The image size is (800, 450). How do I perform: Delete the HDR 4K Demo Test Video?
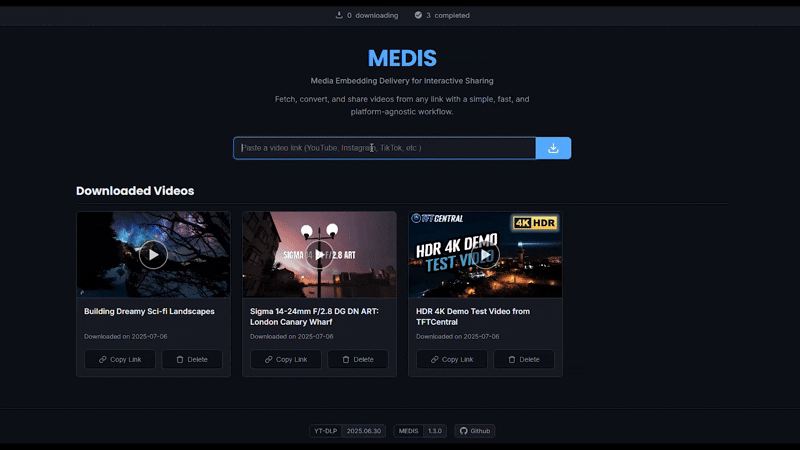[x=523, y=359]
